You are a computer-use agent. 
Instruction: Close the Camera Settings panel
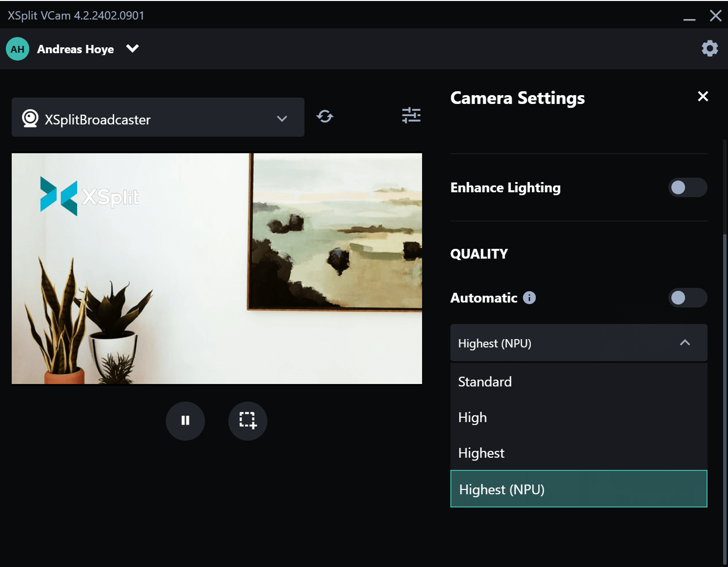tap(703, 96)
